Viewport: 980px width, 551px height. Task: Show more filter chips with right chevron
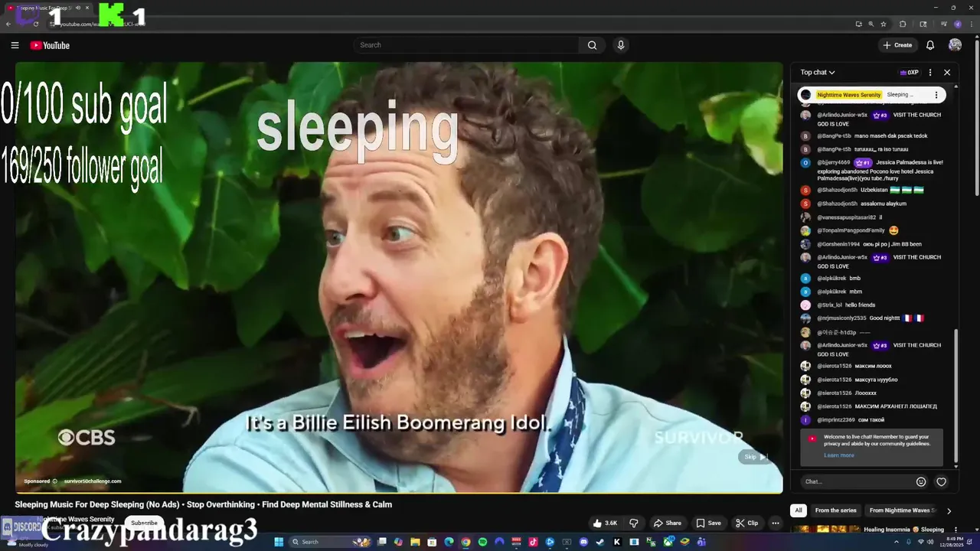click(949, 510)
